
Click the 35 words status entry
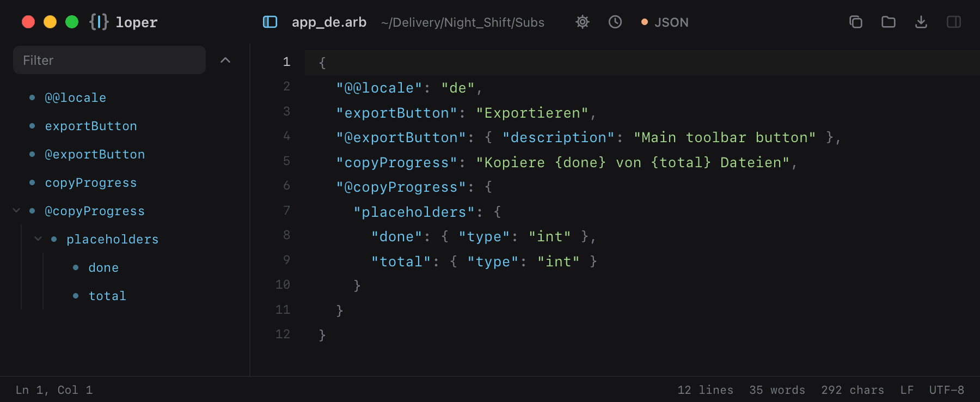[777, 390]
